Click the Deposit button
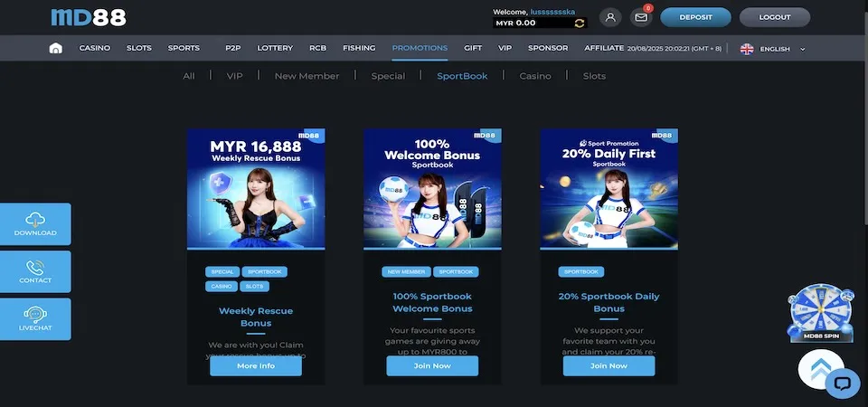The height and width of the screenshot is (407, 868). [x=695, y=17]
